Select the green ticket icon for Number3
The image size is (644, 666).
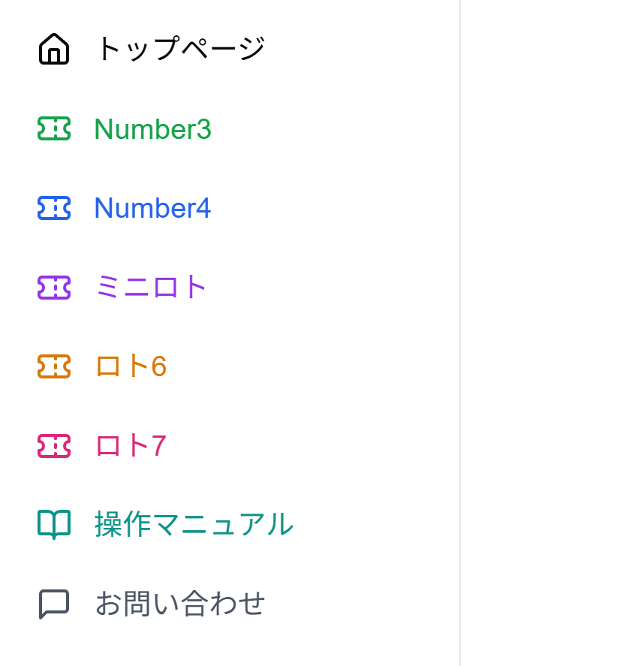click(x=53, y=129)
